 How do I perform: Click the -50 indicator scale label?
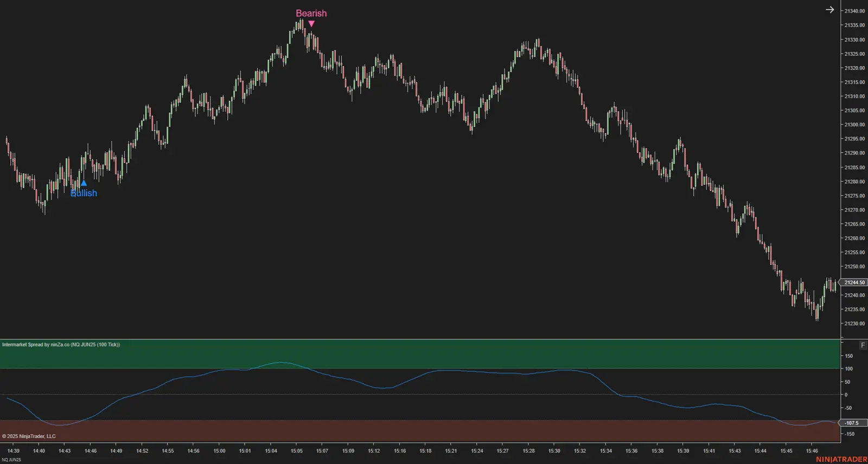point(848,408)
